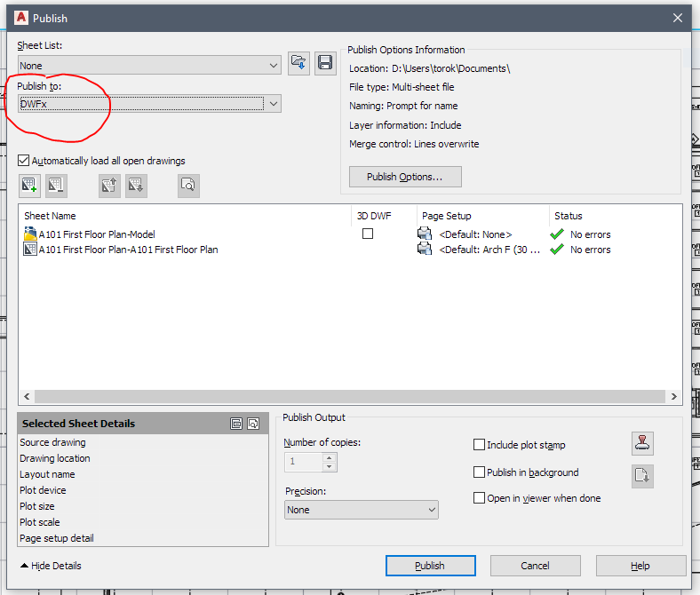Click the Cancel button
The image size is (700, 595).
[x=535, y=566]
